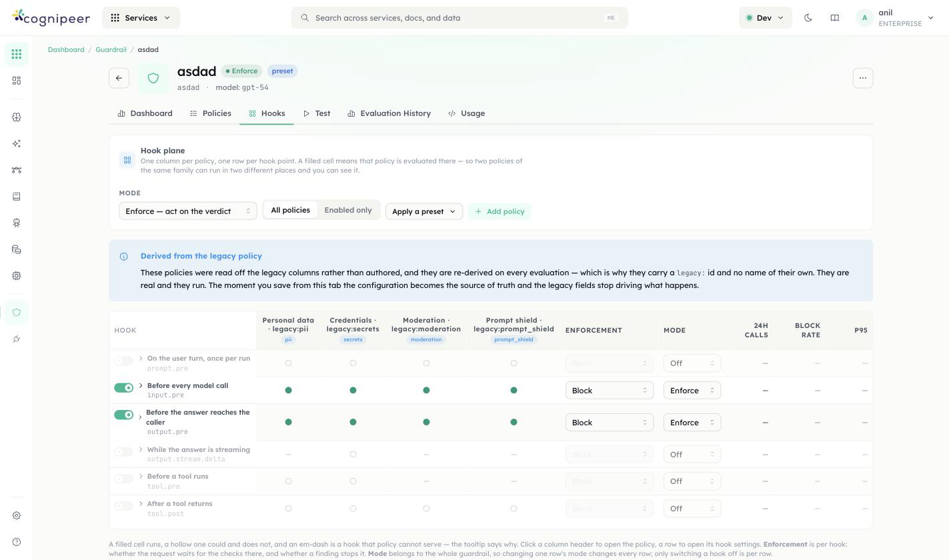Open settings gear in the sidebar
The image size is (949, 560).
[x=17, y=515]
